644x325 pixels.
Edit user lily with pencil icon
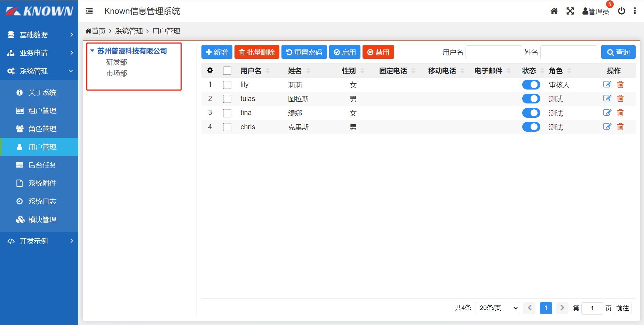click(x=607, y=84)
